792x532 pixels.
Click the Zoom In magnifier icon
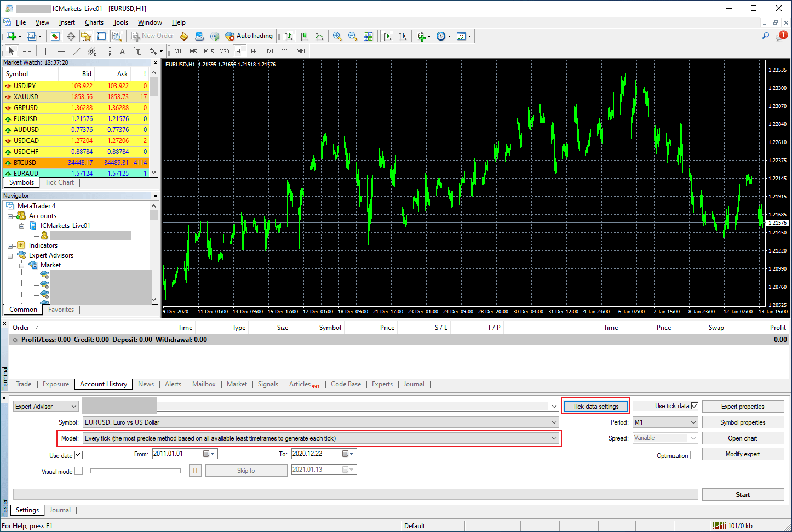[x=337, y=36]
